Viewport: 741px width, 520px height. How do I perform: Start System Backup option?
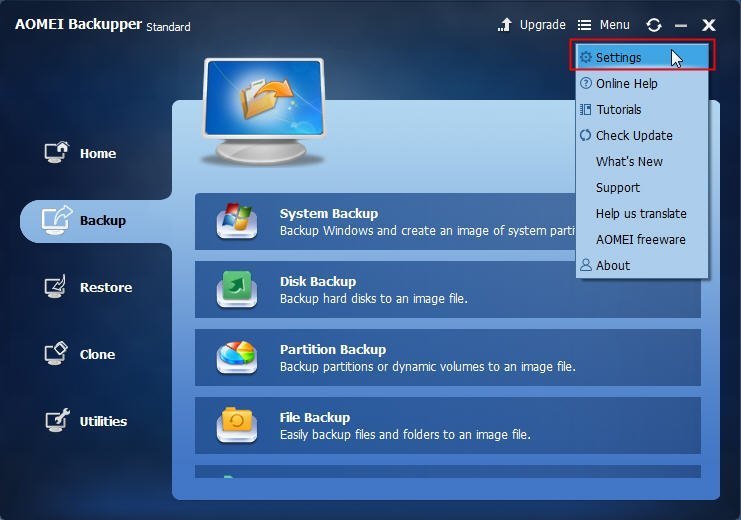[x=385, y=221]
